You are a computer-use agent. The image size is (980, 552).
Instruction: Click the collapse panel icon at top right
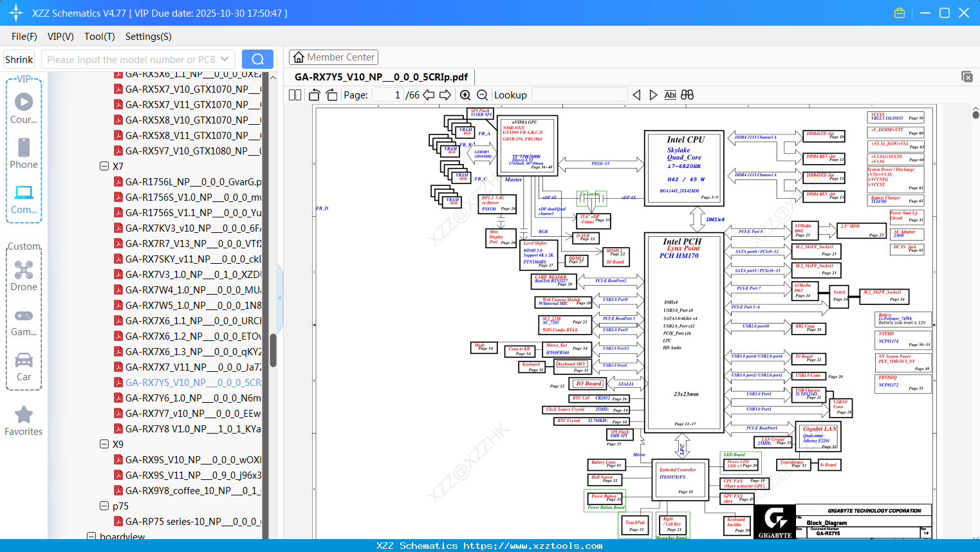click(967, 77)
